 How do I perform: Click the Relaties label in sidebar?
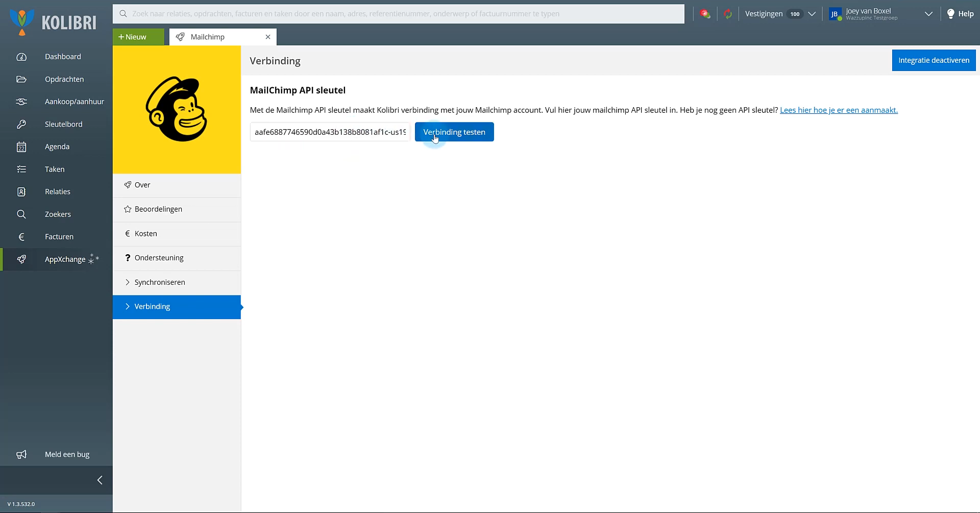[58, 191]
